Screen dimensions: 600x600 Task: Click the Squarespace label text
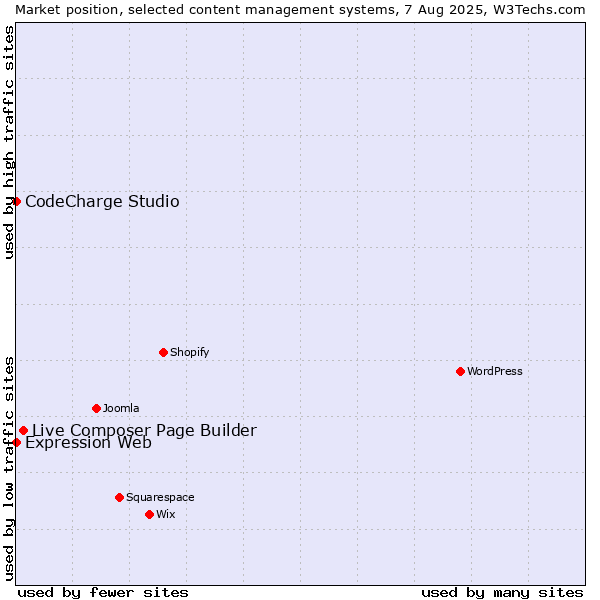click(160, 497)
